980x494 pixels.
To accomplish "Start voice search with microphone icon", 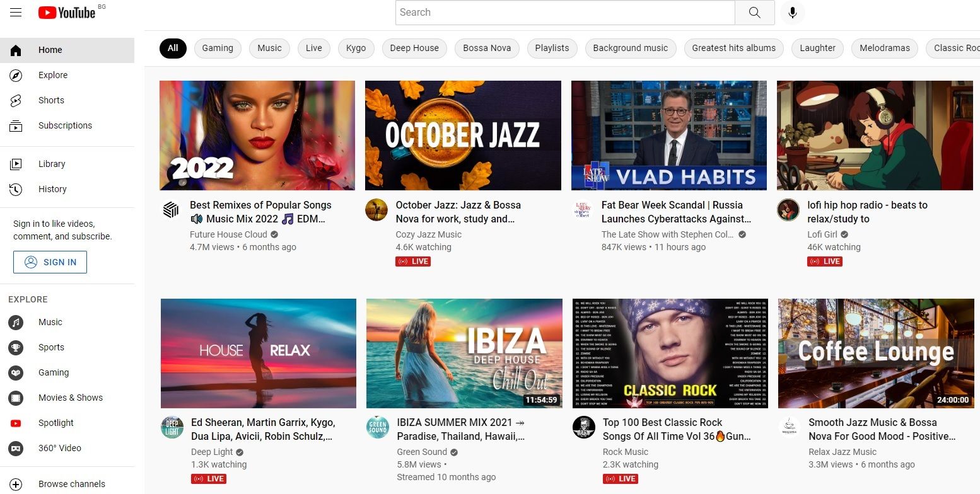I will pyautogui.click(x=793, y=13).
